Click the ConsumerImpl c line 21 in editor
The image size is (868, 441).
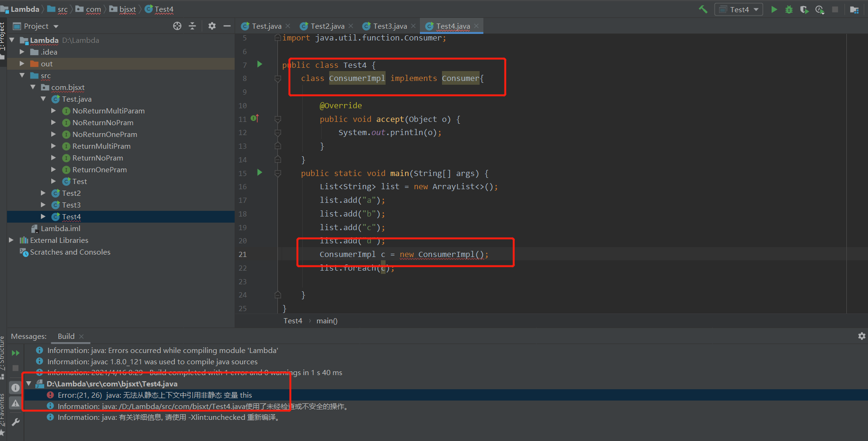pos(403,254)
